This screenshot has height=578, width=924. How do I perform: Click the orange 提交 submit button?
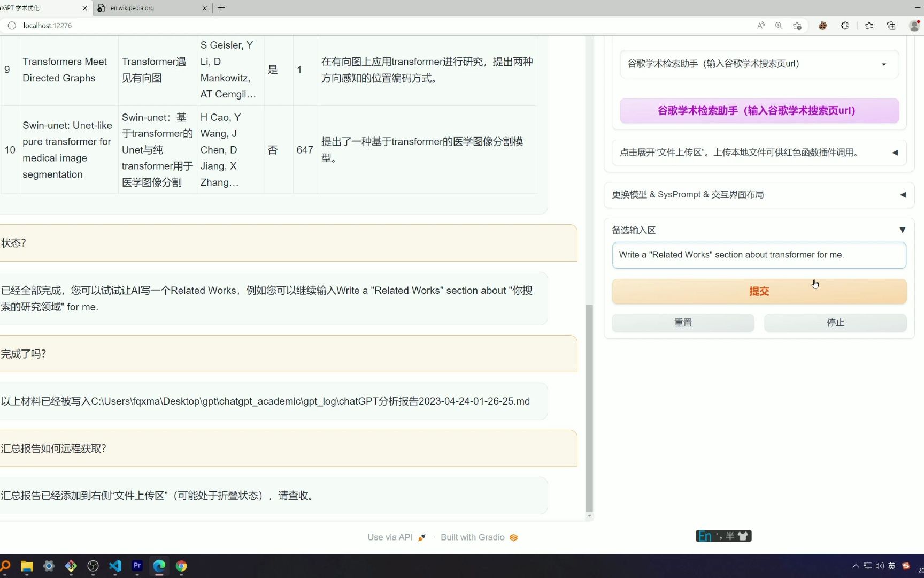click(759, 292)
